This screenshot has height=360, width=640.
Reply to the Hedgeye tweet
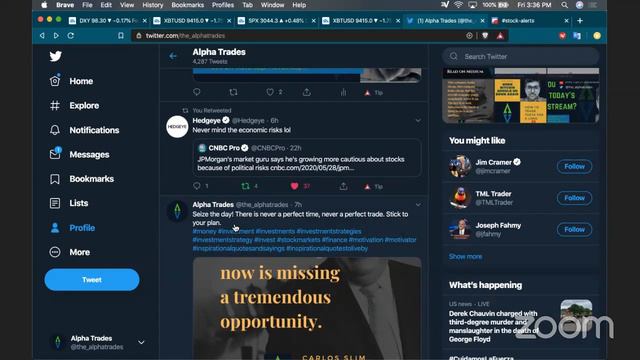(197, 186)
